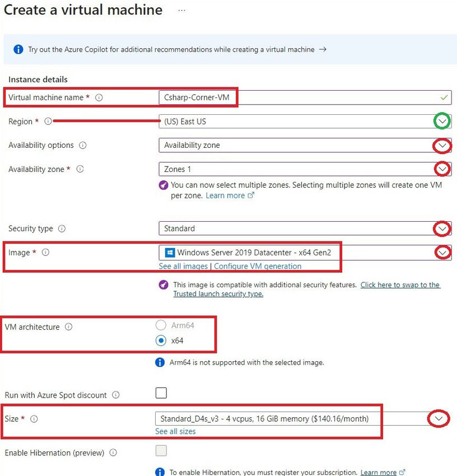This screenshot has height=476, width=457.
Task: Click inside the Virtual machine name field
Action: [252, 97]
